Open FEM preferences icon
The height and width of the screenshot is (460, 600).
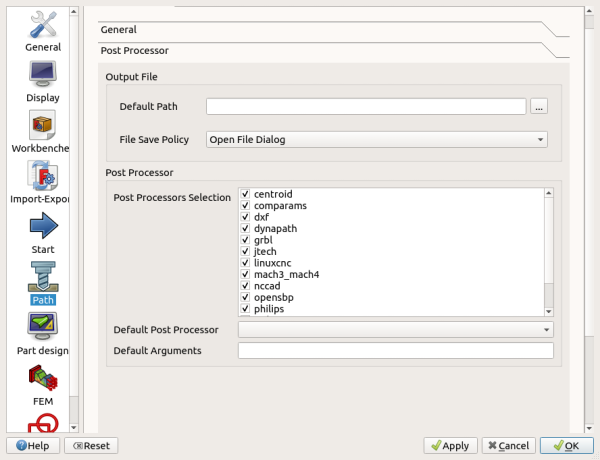(43, 378)
